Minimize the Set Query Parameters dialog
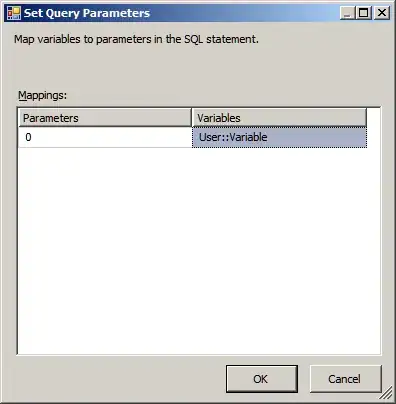This screenshot has height=404, width=396. (x=347, y=13)
